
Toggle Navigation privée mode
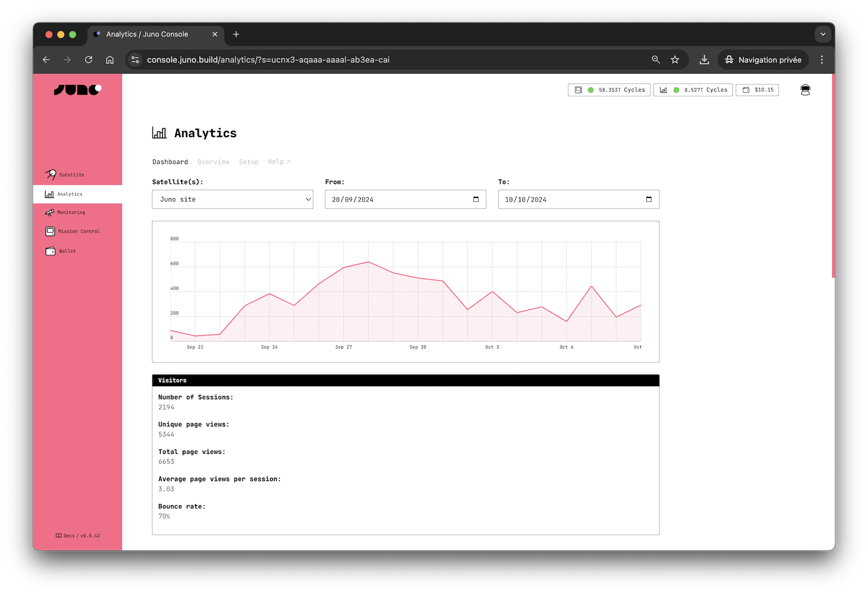pyautogui.click(x=763, y=59)
